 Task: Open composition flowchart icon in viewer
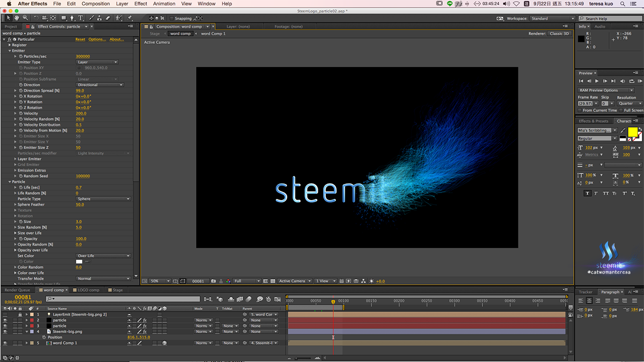pos(364,281)
